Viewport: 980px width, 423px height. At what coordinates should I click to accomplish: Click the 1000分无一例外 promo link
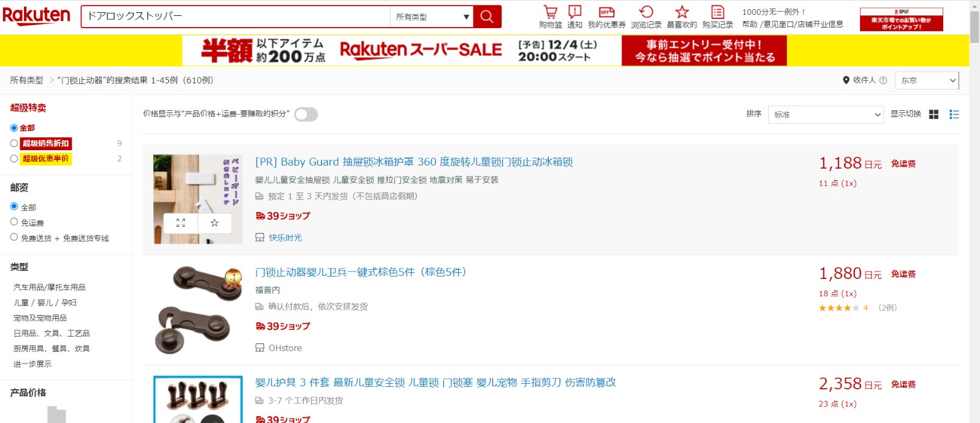click(774, 12)
